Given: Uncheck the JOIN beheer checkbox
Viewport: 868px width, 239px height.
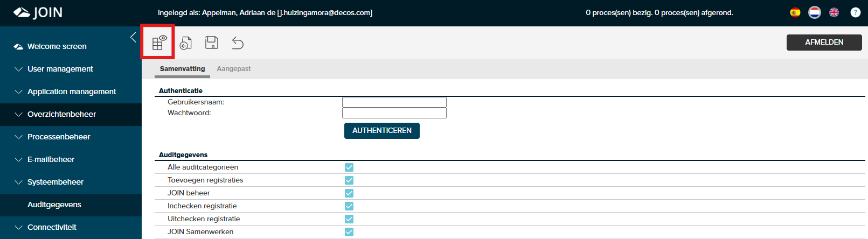Looking at the screenshot, I should (349, 193).
